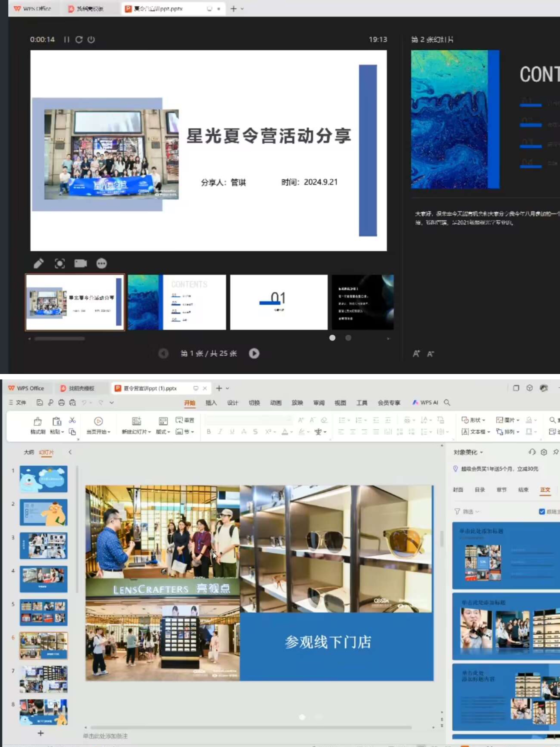Image resolution: width=560 pixels, height=747 pixels.
Task: Click the next slide arrow in presenter view
Action: point(254,353)
